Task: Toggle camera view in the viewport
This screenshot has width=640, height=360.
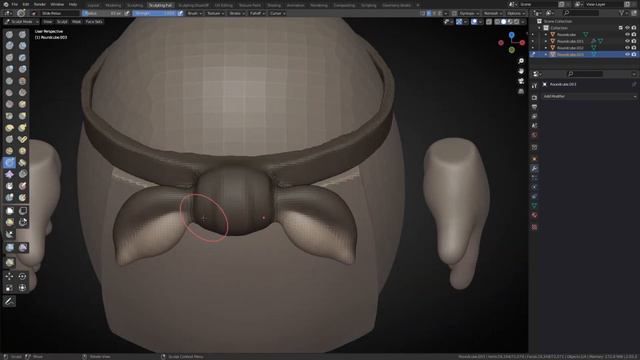Action: coord(521,81)
